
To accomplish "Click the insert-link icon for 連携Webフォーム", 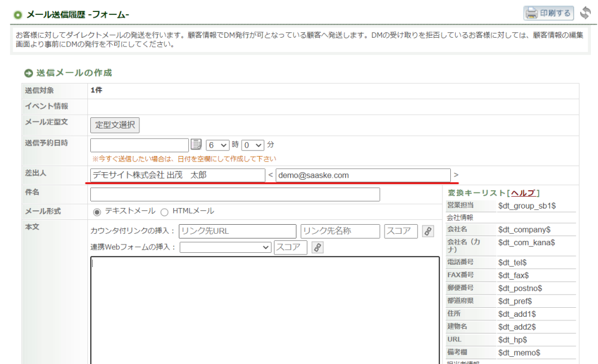I will click(x=318, y=247).
